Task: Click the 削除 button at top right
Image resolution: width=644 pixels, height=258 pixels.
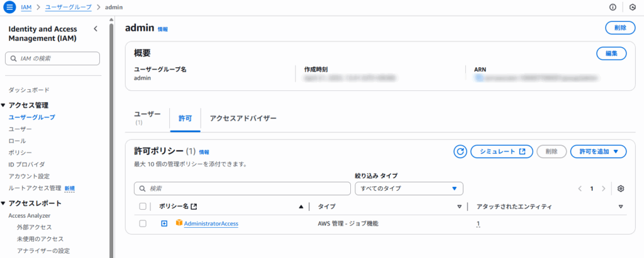Action: 621,28
